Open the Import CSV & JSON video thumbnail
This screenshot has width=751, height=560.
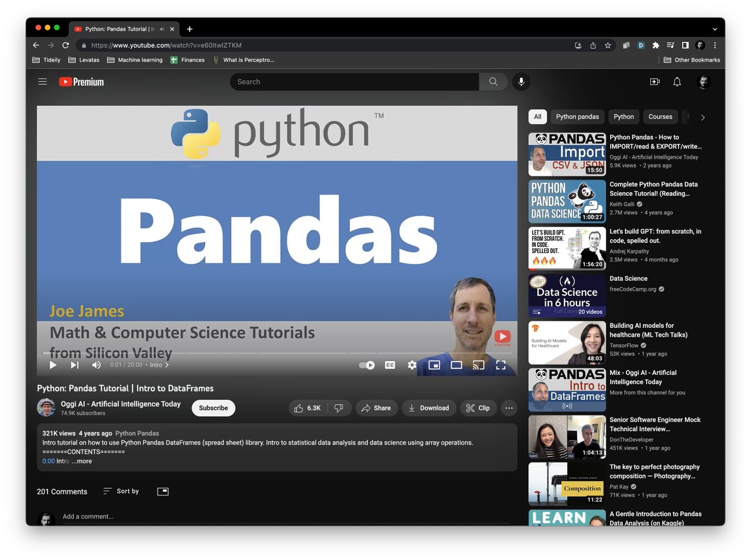[x=567, y=154]
